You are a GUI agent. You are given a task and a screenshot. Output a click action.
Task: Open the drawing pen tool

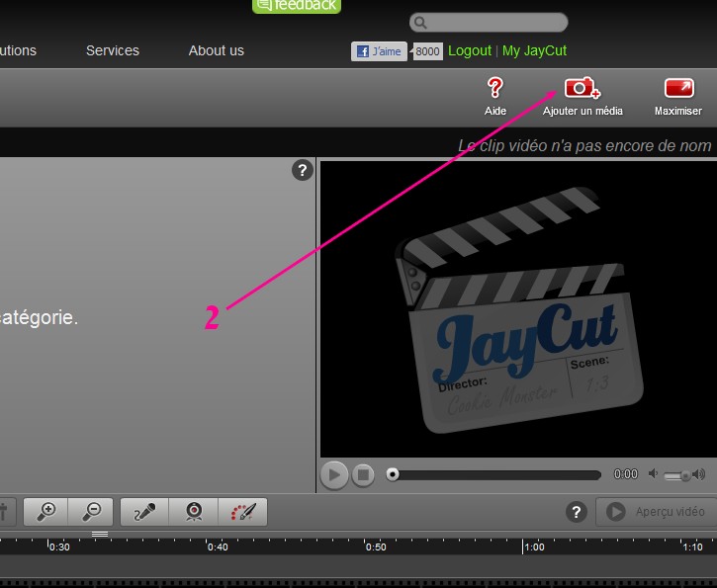[x=243, y=512]
